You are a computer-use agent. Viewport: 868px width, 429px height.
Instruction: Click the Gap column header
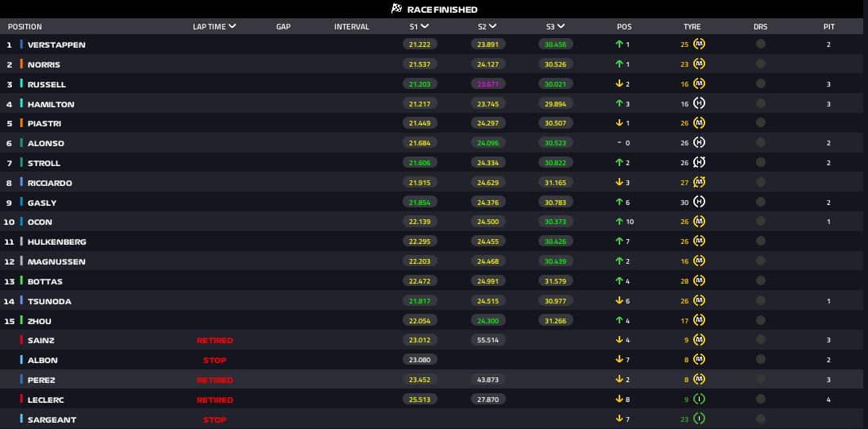point(284,26)
